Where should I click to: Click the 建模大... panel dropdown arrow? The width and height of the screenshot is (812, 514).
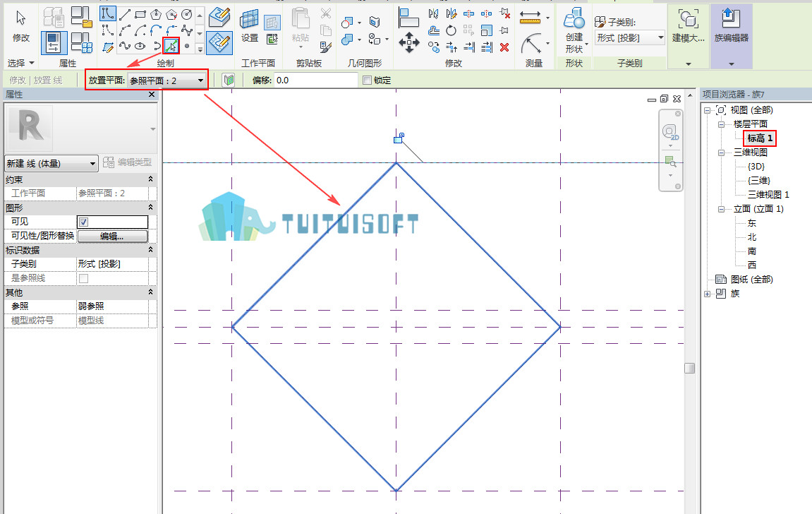pyautogui.click(x=689, y=64)
